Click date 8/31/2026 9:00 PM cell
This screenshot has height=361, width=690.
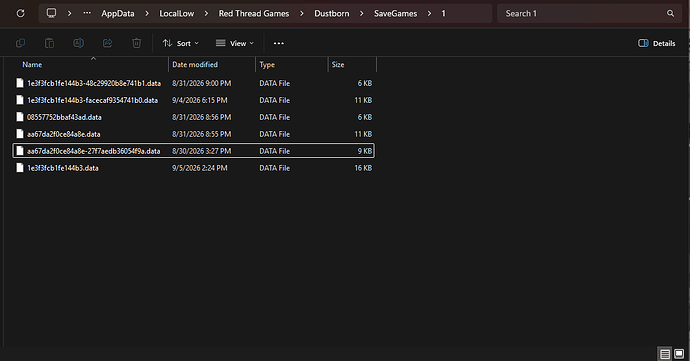tap(202, 83)
